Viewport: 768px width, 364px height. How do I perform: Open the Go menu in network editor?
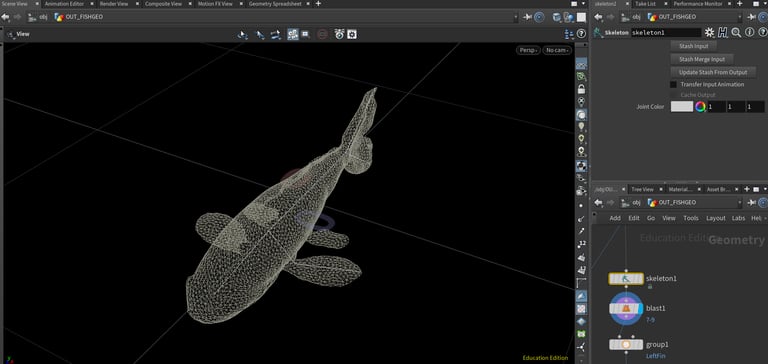650,218
